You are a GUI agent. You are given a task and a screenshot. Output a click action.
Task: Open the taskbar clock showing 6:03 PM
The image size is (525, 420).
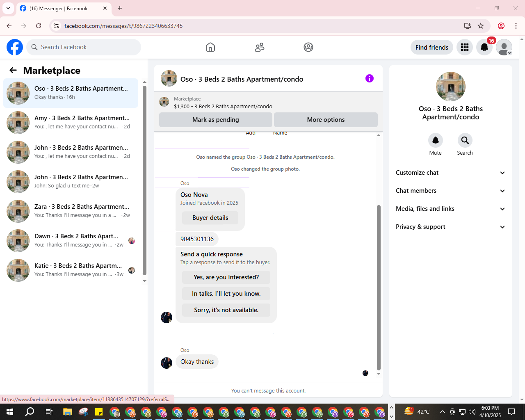(x=490, y=412)
